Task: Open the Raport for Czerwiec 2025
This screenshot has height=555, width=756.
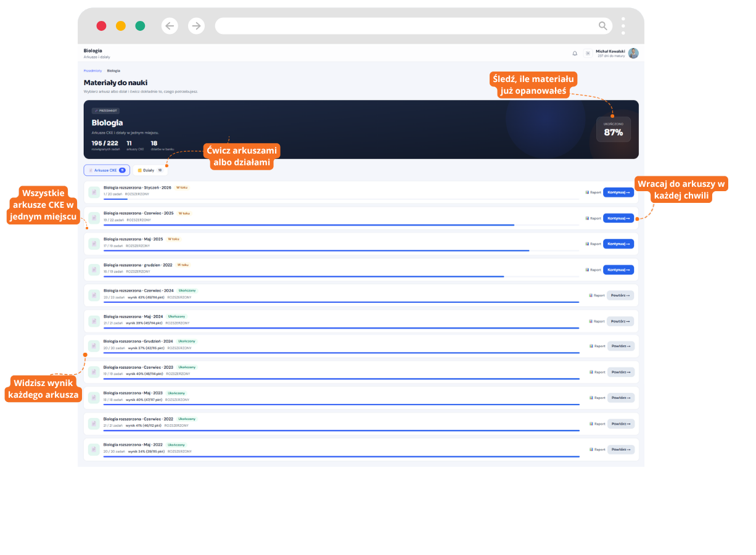Action: 593,218
